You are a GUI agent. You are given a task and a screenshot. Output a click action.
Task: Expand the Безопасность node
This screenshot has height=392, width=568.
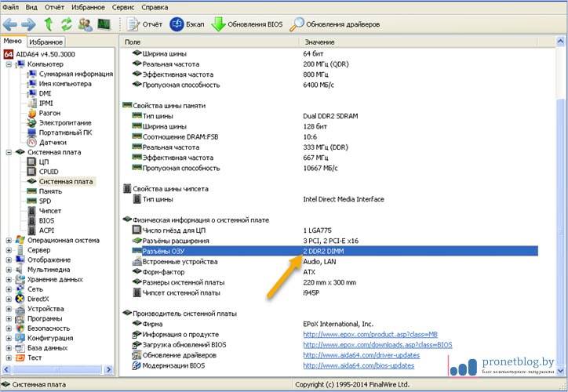tap(9, 328)
